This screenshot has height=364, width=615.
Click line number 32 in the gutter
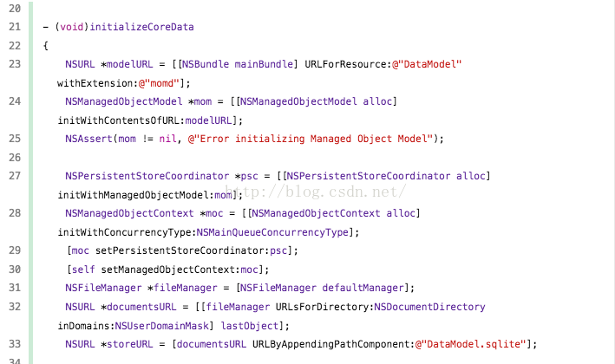point(15,307)
